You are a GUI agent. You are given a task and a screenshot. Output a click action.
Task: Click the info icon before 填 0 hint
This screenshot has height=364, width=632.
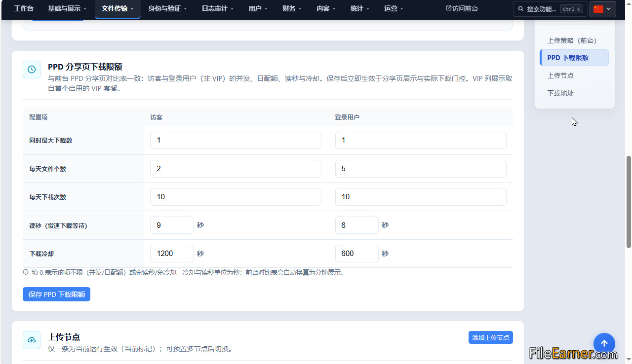tap(26, 272)
